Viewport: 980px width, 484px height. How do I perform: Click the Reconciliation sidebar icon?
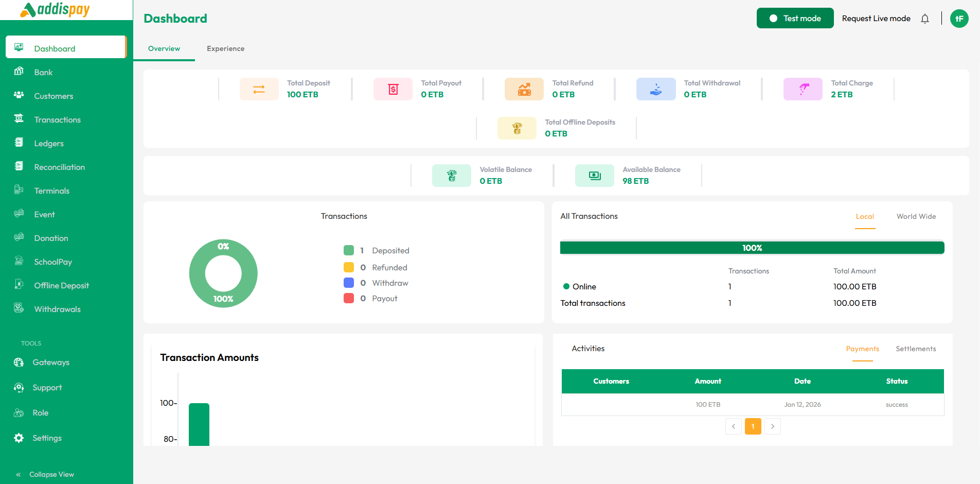(19, 166)
